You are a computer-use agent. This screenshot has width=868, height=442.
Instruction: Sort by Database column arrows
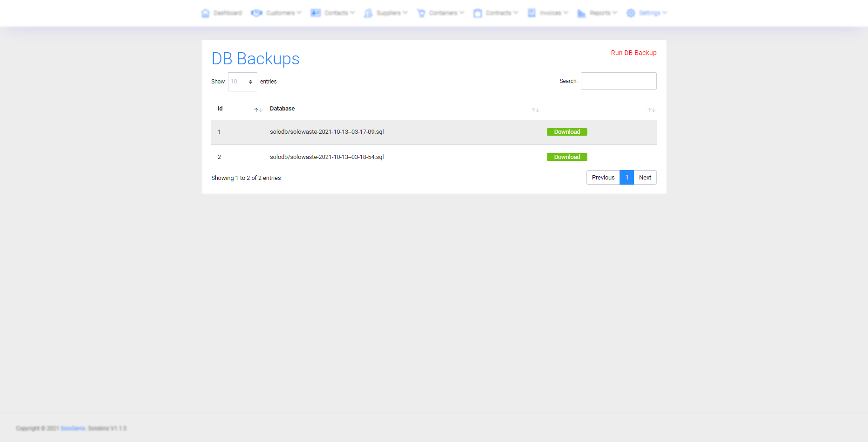point(535,110)
